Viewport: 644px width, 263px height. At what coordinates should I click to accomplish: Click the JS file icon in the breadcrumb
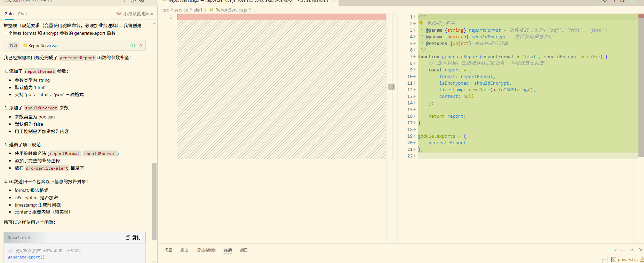pyautogui.click(x=211, y=10)
